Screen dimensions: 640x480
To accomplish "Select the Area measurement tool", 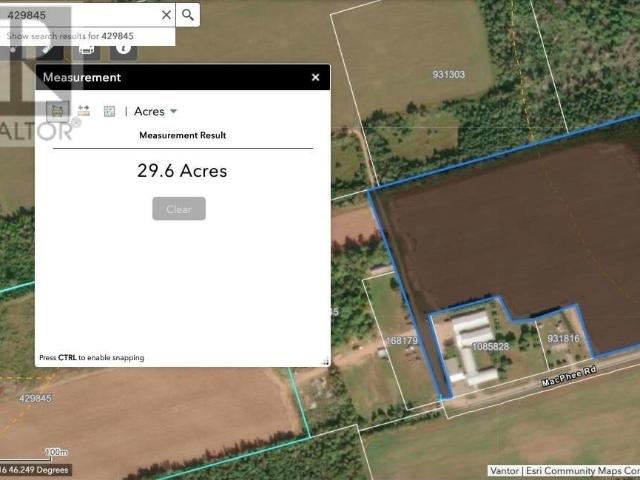I will click(x=58, y=111).
